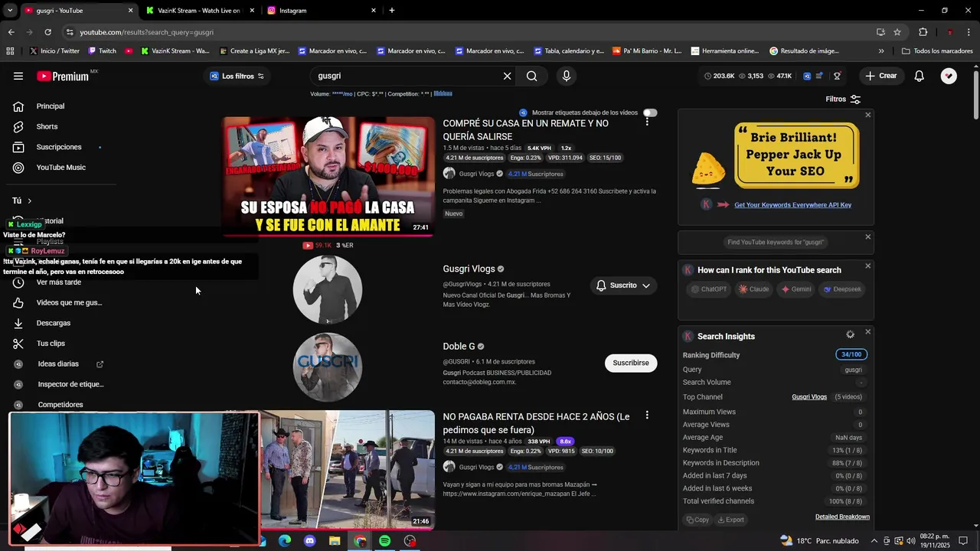The width and height of the screenshot is (980, 551).
Task: Close the Search Insights panel
Action: pyautogui.click(x=867, y=331)
